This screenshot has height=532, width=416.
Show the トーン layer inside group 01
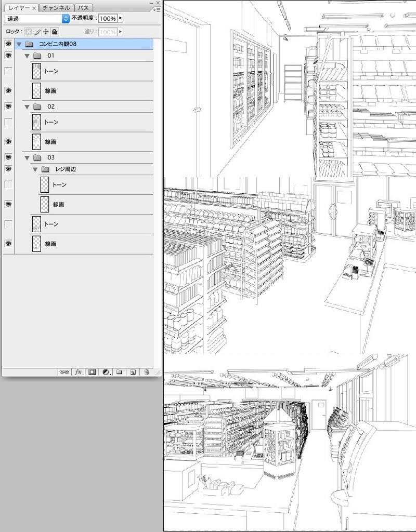(x=7, y=71)
